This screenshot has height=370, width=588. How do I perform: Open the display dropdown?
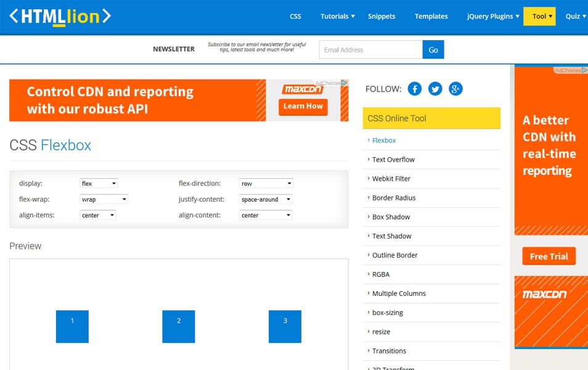click(x=99, y=184)
